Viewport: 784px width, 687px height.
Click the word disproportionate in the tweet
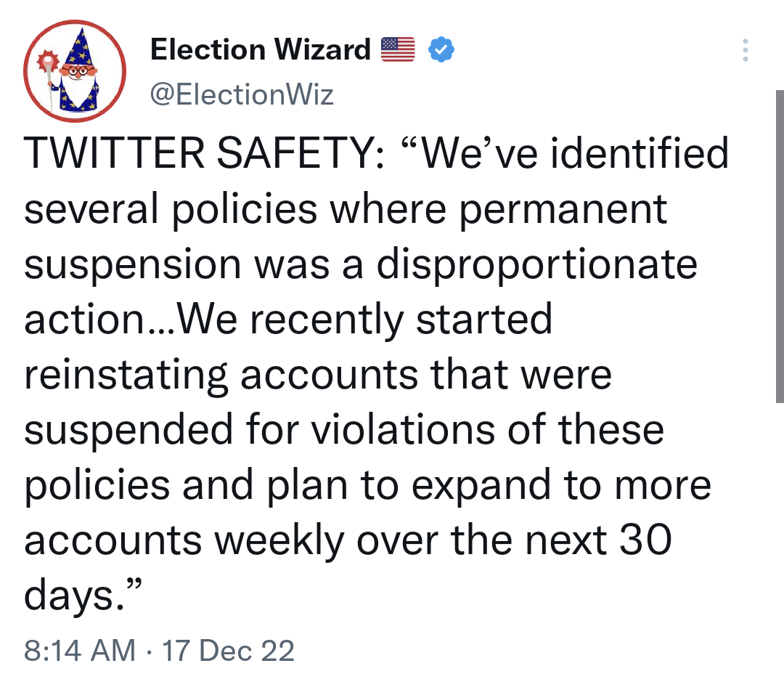pyautogui.click(x=536, y=264)
